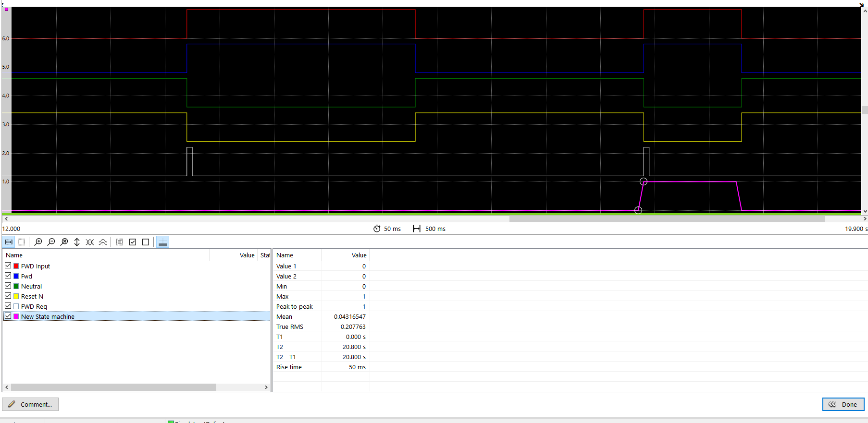Select the FWD Req signal row
The width and height of the screenshot is (868, 423).
(x=136, y=306)
